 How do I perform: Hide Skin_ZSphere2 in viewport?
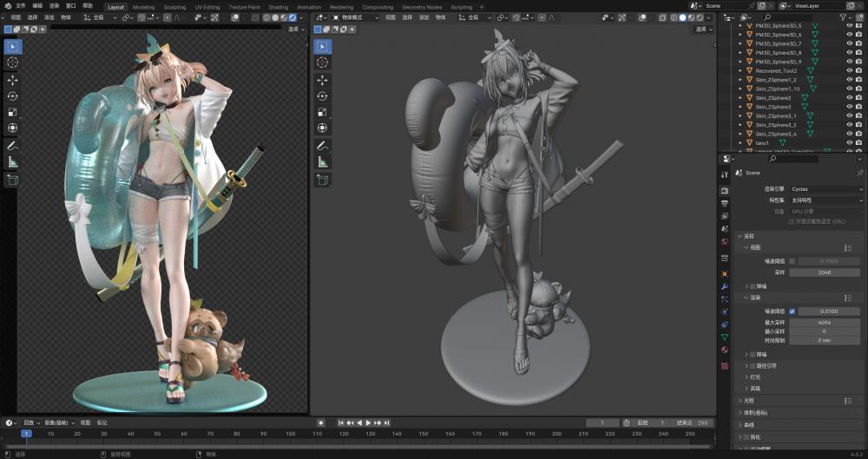tap(849, 98)
